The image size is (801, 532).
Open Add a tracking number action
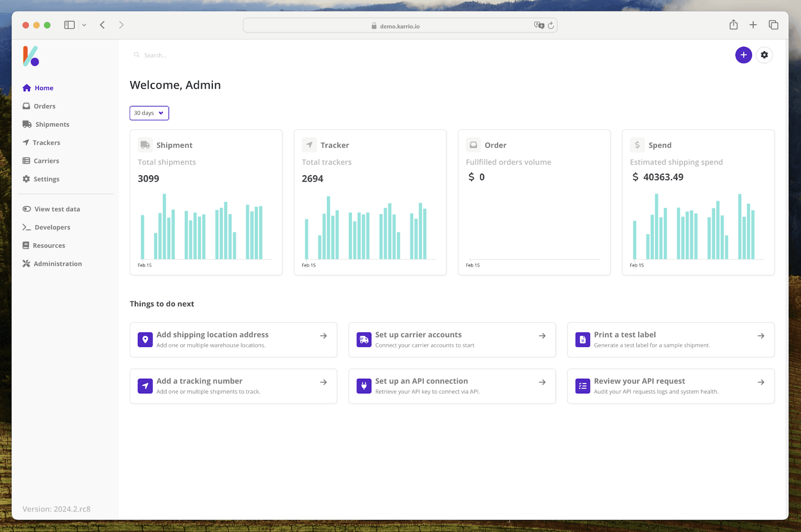[233, 386]
